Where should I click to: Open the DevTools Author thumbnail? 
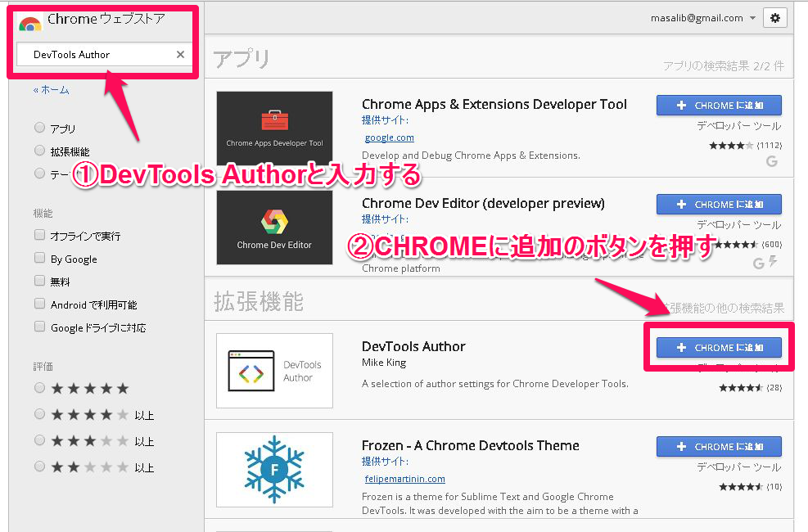[x=274, y=370]
